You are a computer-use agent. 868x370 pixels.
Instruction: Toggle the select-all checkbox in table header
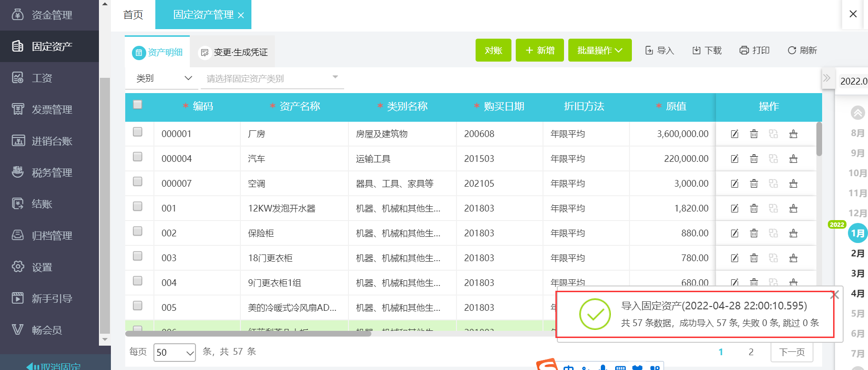tap(138, 105)
